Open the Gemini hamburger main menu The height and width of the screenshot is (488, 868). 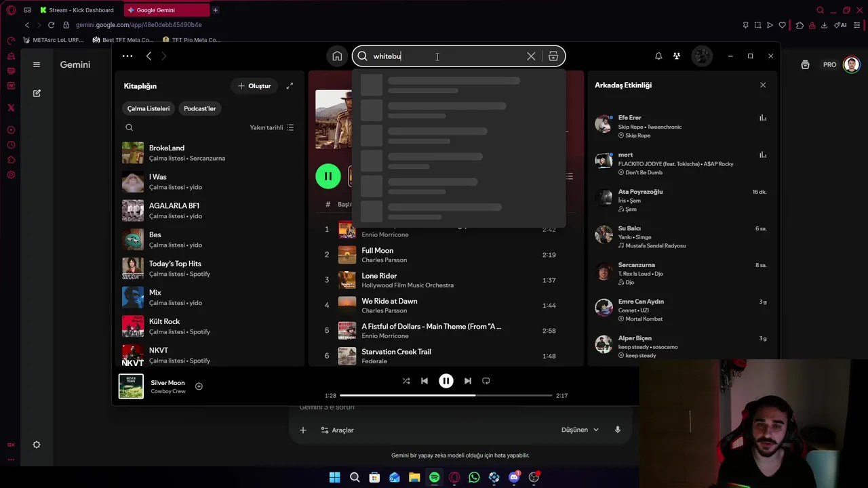[37, 64]
